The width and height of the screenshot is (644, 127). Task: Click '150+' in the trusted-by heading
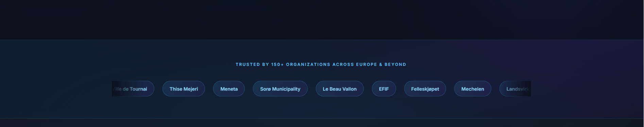(x=277, y=65)
